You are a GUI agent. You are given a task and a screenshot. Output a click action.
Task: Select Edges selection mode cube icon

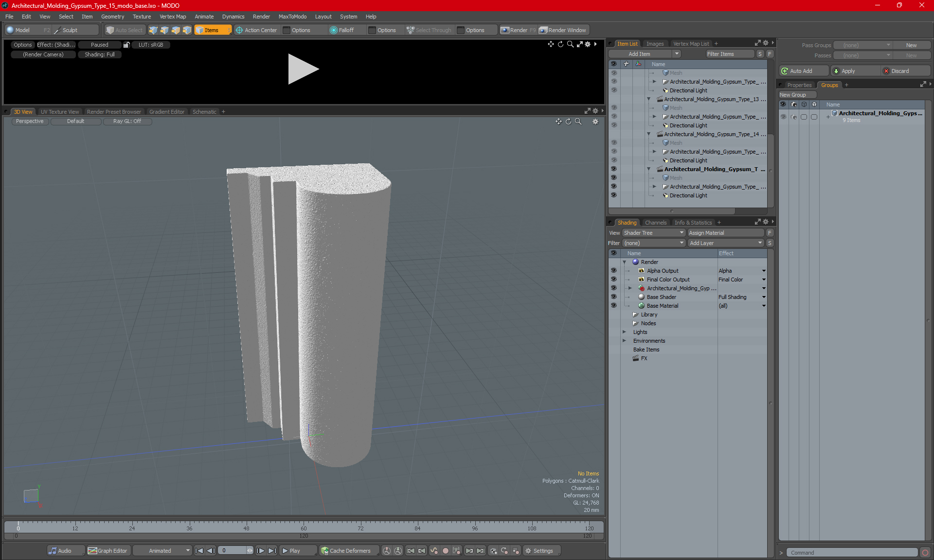pos(164,30)
